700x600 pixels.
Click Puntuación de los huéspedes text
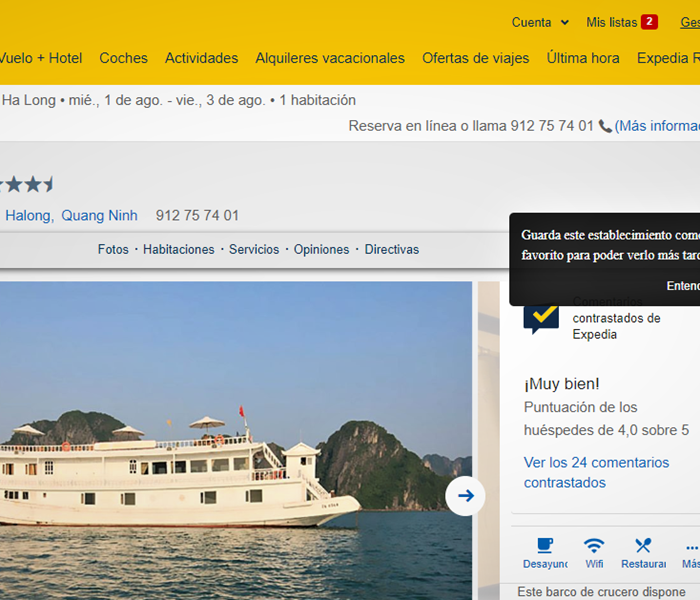coord(606,419)
